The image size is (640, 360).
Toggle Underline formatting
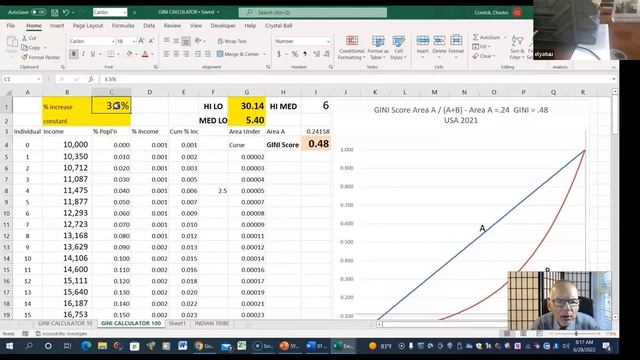click(x=93, y=54)
